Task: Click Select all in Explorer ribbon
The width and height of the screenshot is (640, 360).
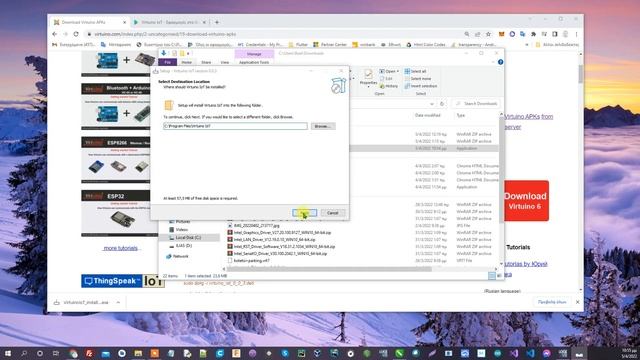Action: pos(416,71)
